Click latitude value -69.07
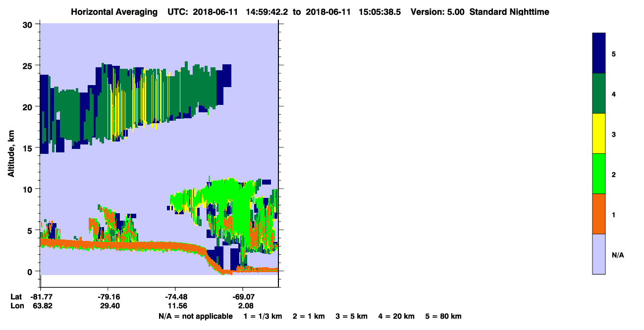Viewport: 644px width, 330px height. pyautogui.click(x=243, y=297)
